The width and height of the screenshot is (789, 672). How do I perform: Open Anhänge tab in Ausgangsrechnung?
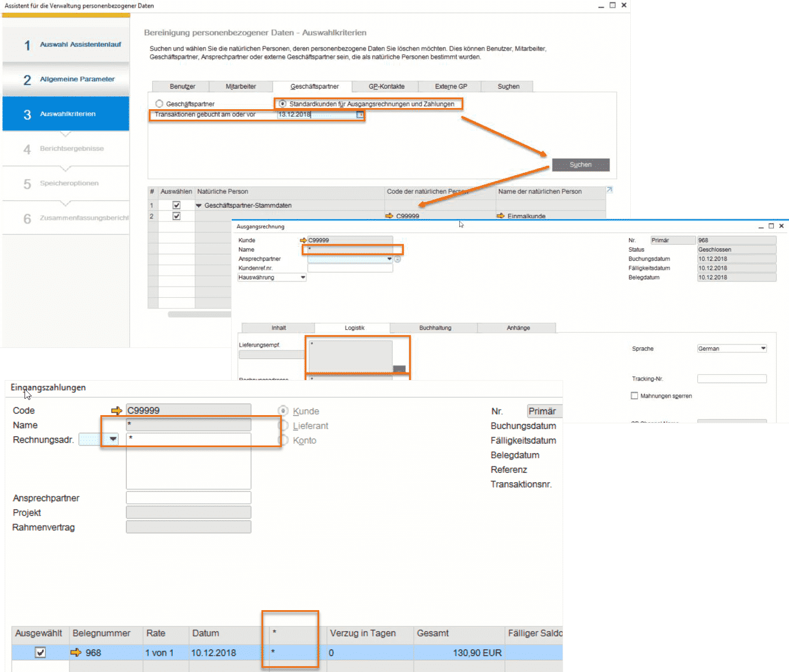518,328
